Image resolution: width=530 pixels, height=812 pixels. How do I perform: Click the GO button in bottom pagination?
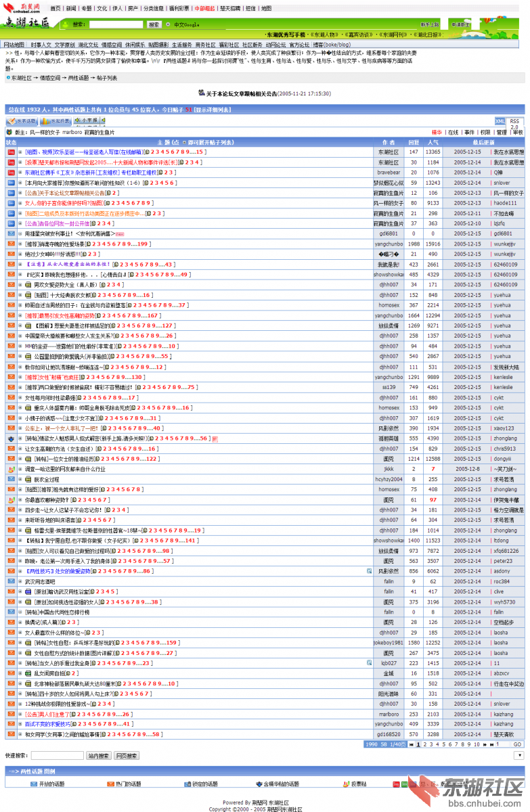coord(517,744)
